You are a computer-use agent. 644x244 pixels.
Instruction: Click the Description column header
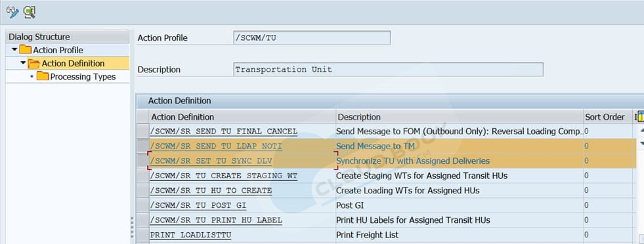tap(460, 117)
